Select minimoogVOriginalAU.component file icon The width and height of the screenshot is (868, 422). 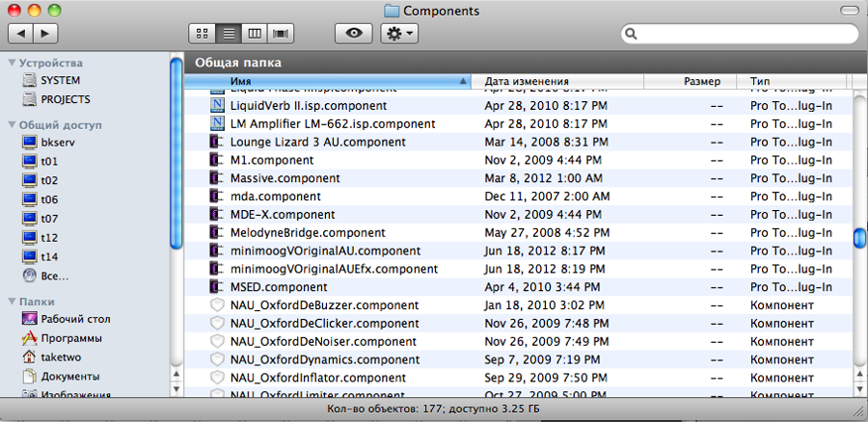click(x=217, y=251)
